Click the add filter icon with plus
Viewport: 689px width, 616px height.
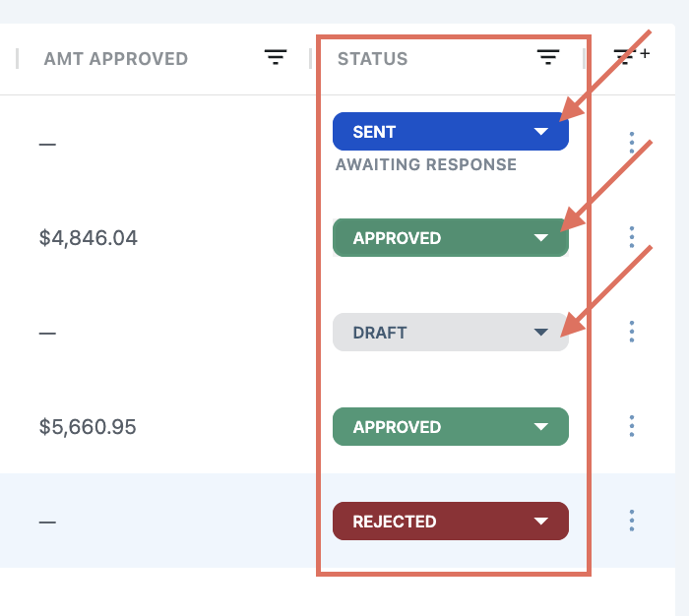[631, 56]
